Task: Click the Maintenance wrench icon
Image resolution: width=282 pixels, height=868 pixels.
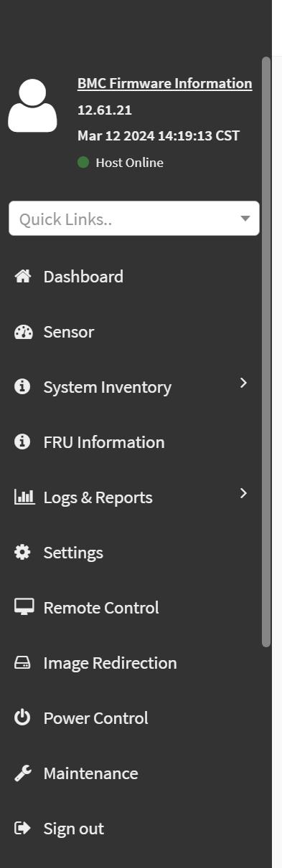Action: (x=23, y=773)
